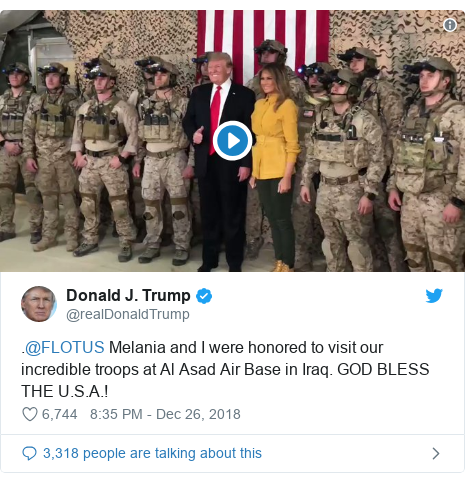
Task: Click the yellow jacket in video preview
Action: [275, 137]
